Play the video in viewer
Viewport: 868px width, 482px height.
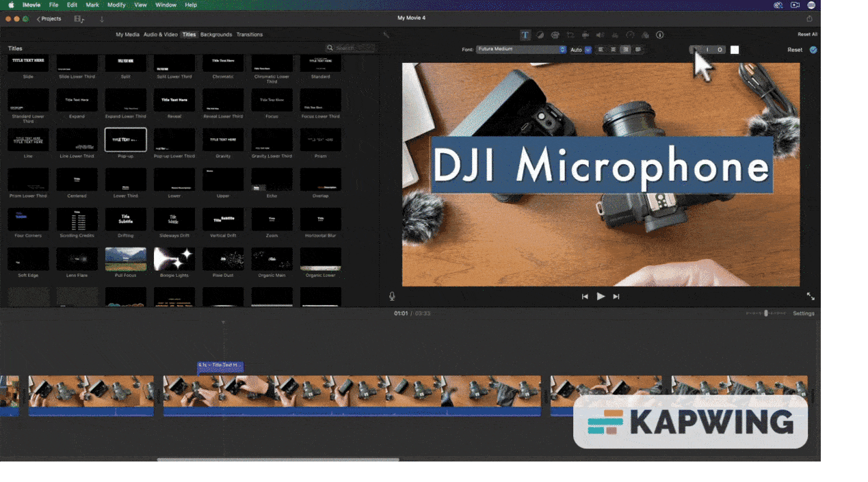pyautogui.click(x=601, y=296)
